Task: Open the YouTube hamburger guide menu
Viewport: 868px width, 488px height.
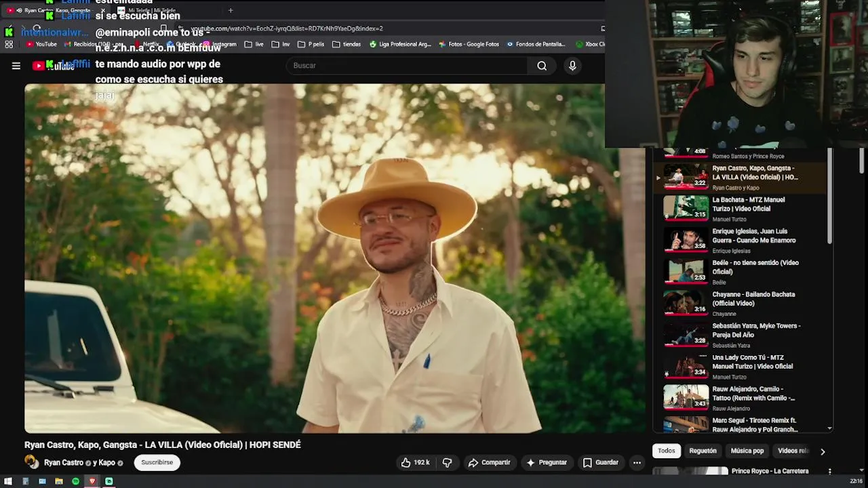Action: tap(16, 66)
